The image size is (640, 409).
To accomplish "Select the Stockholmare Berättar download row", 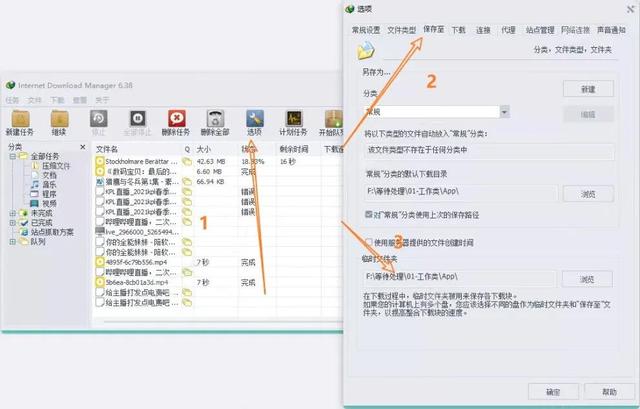I will pyautogui.click(x=218, y=161).
